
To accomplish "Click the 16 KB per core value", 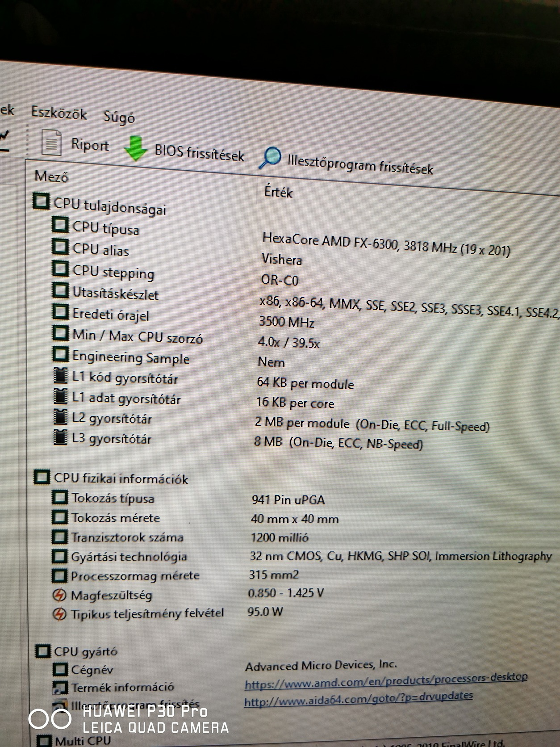I will point(295,403).
